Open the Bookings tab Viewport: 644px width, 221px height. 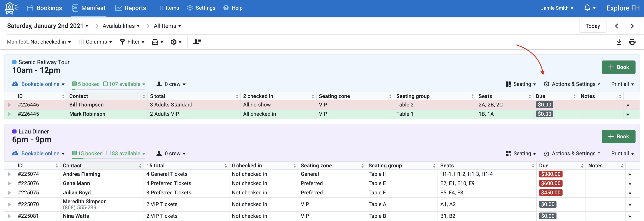pos(45,8)
